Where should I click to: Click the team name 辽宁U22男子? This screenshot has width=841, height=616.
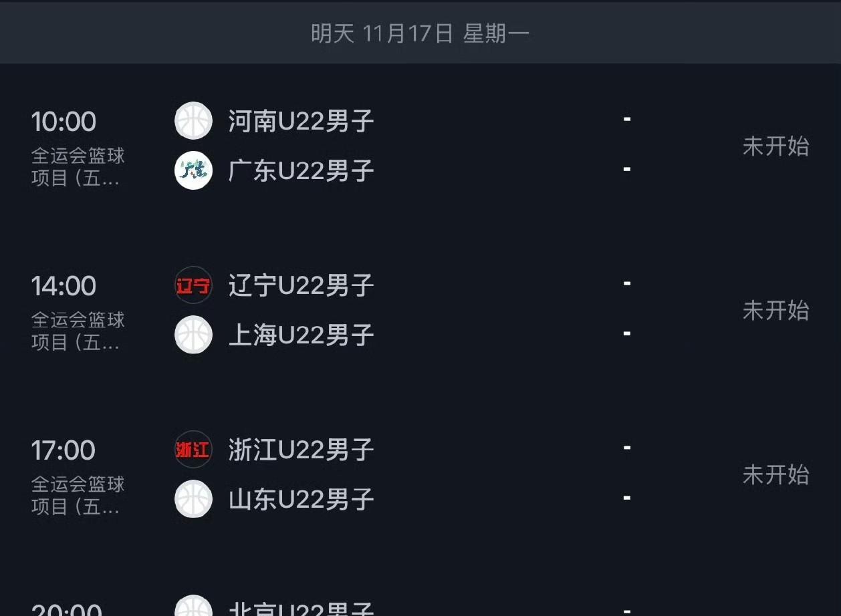[x=301, y=286]
